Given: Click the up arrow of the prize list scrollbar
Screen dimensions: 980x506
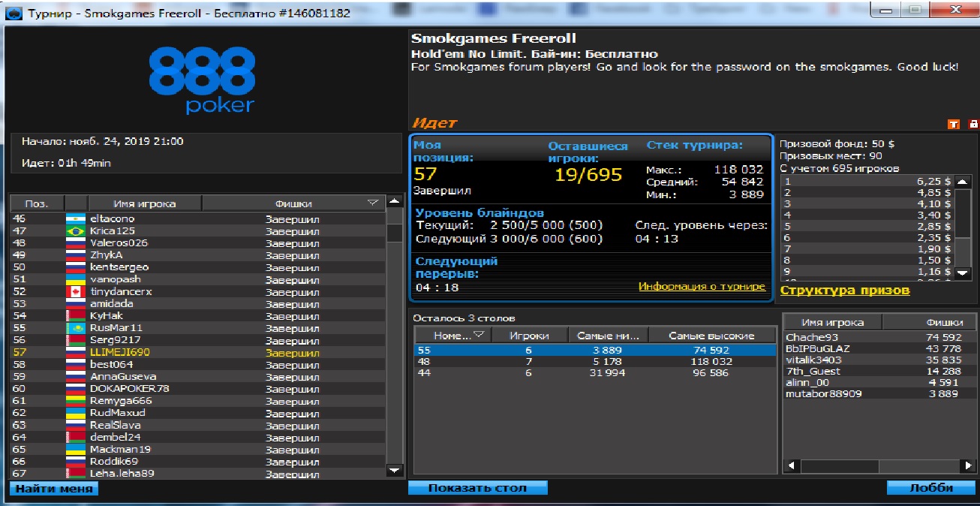Looking at the screenshot, I should [963, 182].
